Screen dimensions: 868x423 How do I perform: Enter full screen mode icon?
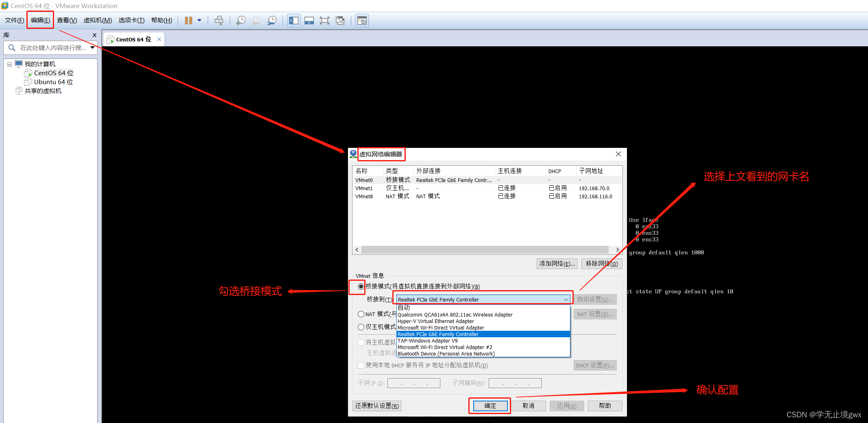coord(324,20)
